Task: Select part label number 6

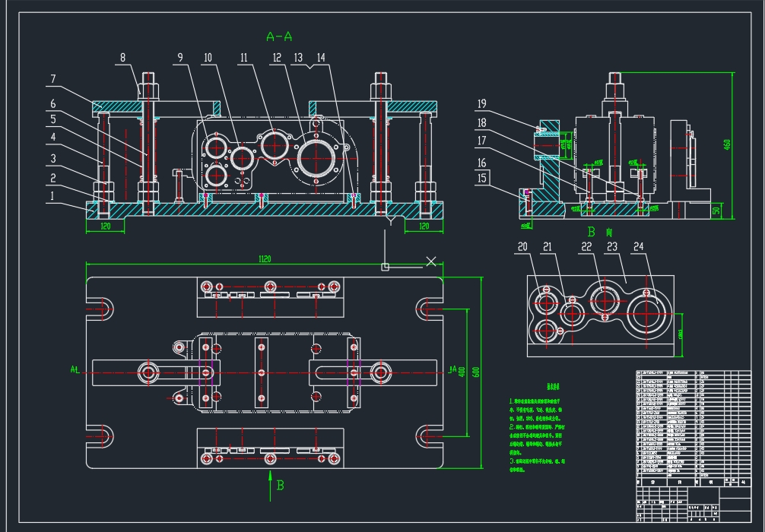Action: (x=52, y=104)
